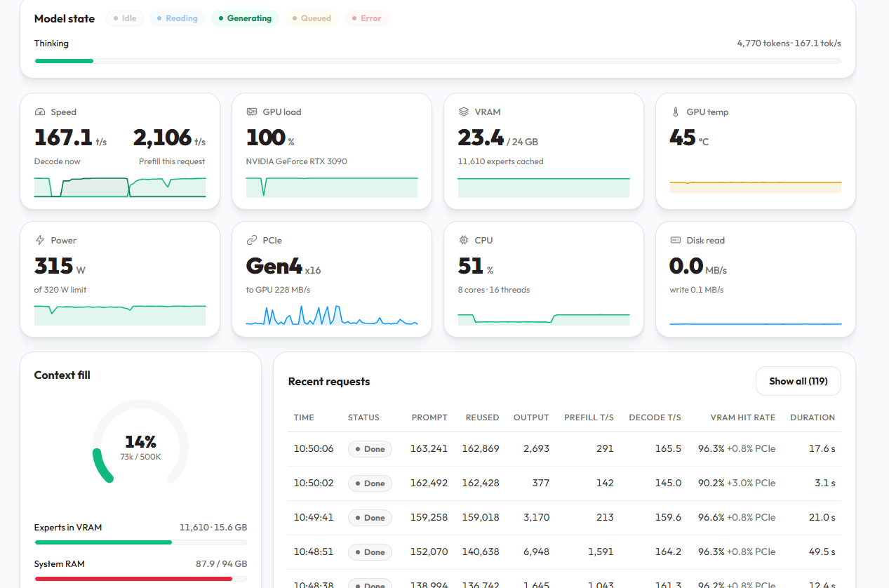Click the Experts in VRAM usage bar
Screen dimensions: 889x588
click(140, 542)
